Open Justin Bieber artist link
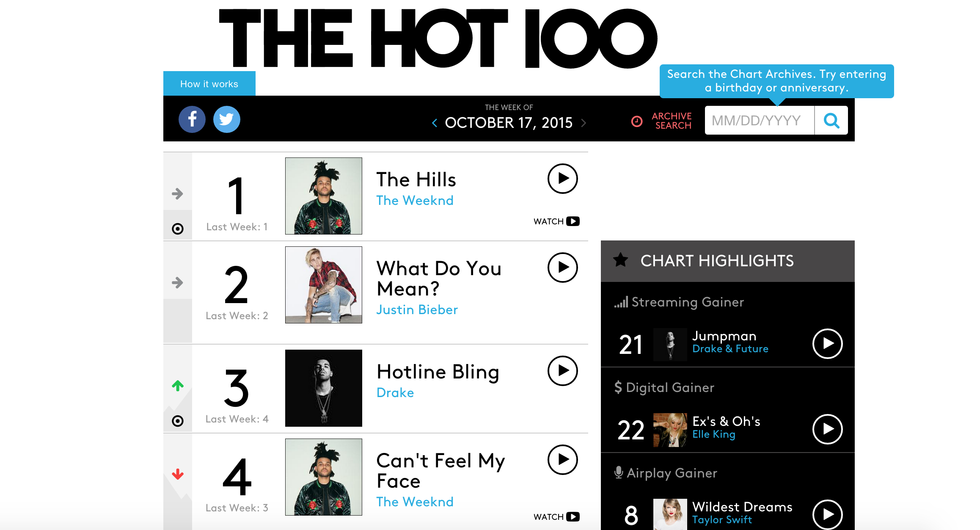Image resolution: width=980 pixels, height=530 pixels. click(x=417, y=310)
